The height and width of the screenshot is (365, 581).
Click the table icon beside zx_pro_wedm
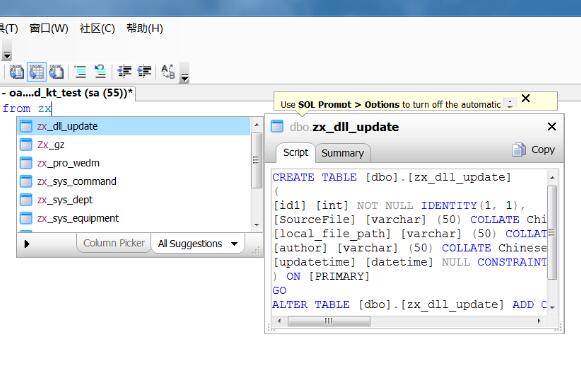pos(26,163)
